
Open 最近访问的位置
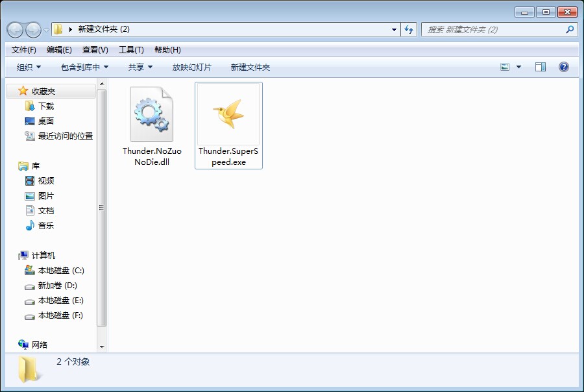[x=65, y=136]
